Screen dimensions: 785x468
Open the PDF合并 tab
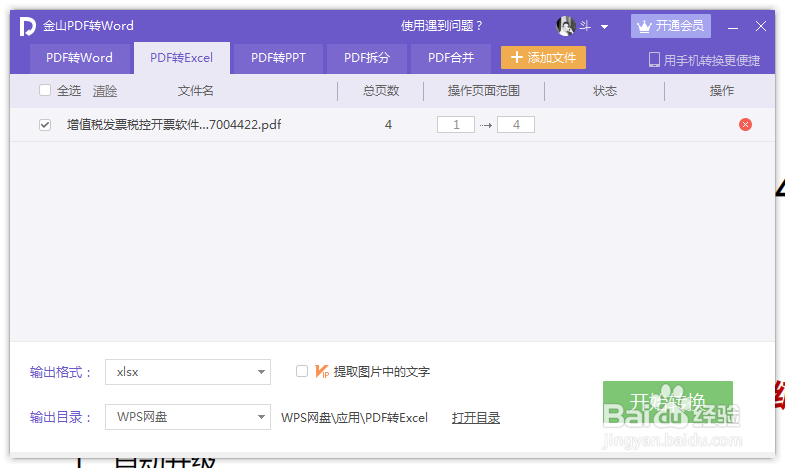point(451,59)
